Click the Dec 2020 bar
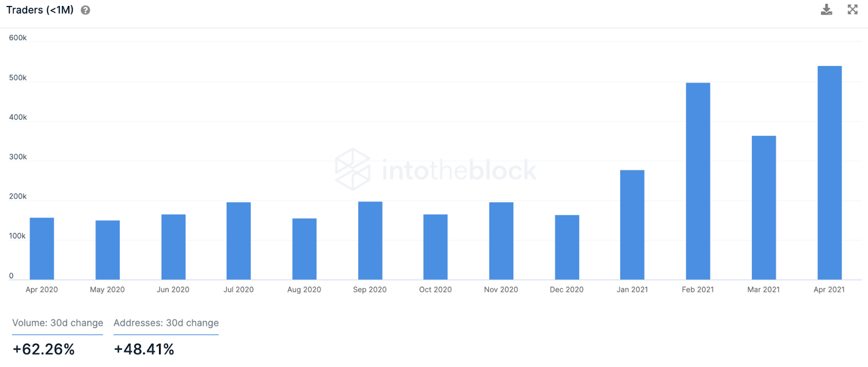Screen dimensions: 868x367 click(x=567, y=247)
